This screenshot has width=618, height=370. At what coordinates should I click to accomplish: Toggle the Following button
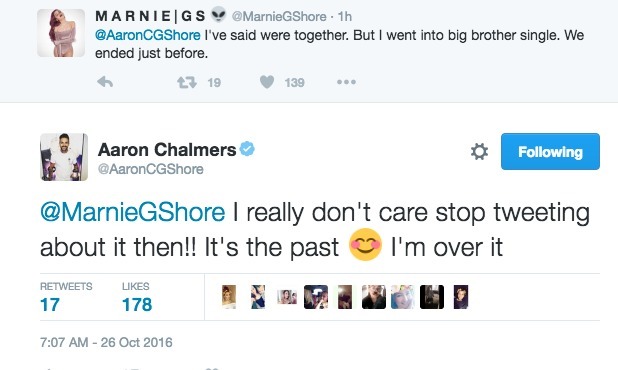pyautogui.click(x=550, y=152)
